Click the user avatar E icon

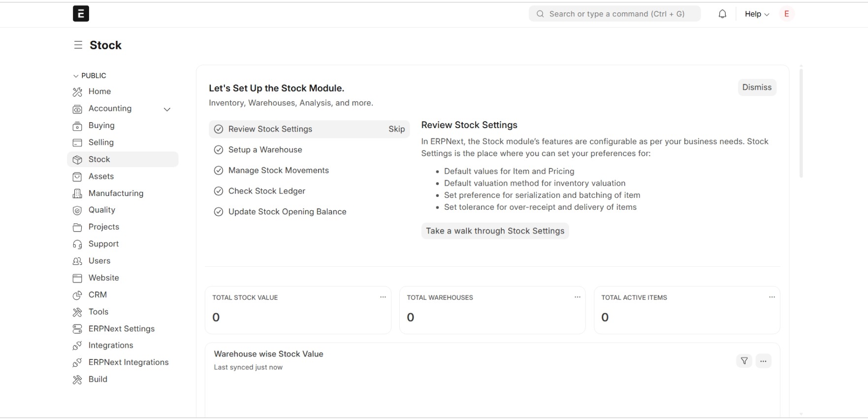click(x=787, y=14)
